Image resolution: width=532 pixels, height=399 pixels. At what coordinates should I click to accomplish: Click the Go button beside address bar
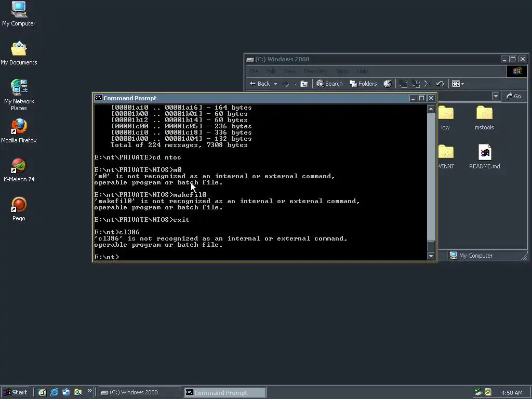tap(514, 96)
